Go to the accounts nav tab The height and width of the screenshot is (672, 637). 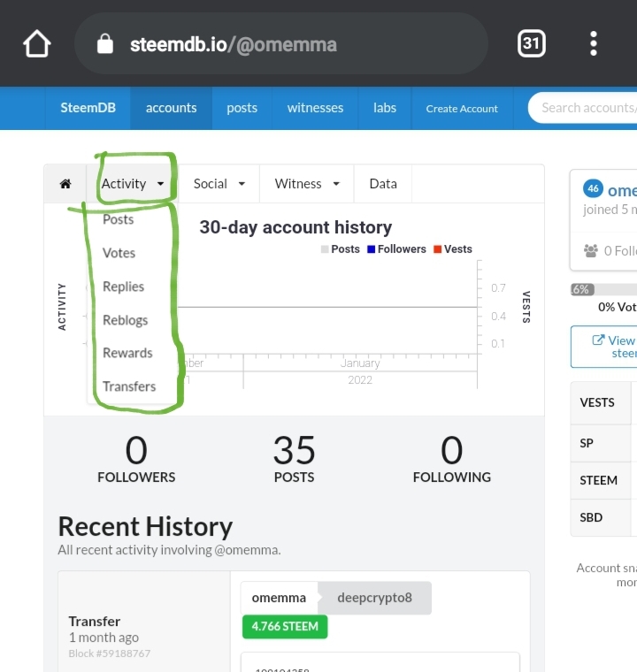tap(171, 108)
